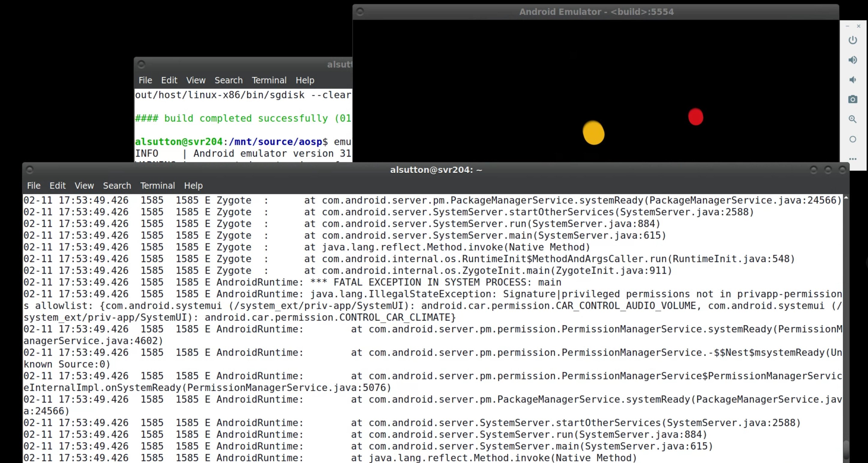Screen dimensions: 868x463
Task: Click '/mnt/source/aosp' path in background terminal
Action: click(x=275, y=142)
